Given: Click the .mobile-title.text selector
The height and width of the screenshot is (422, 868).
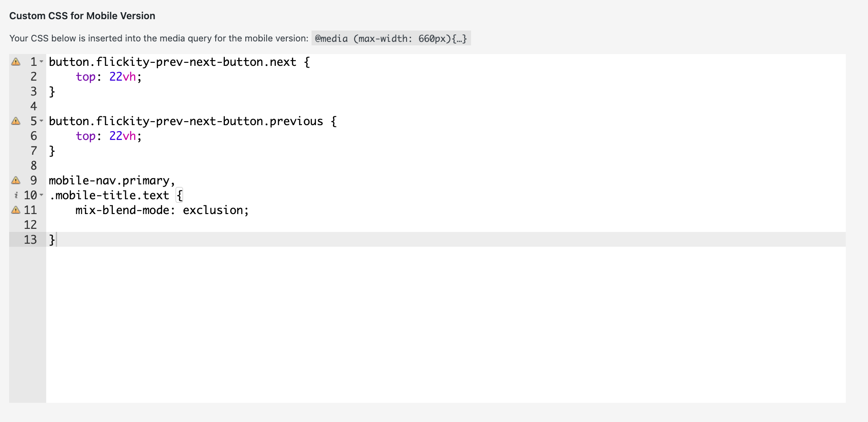Looking at the screenshot, I should pyautogui.click(x=109, y=195).
